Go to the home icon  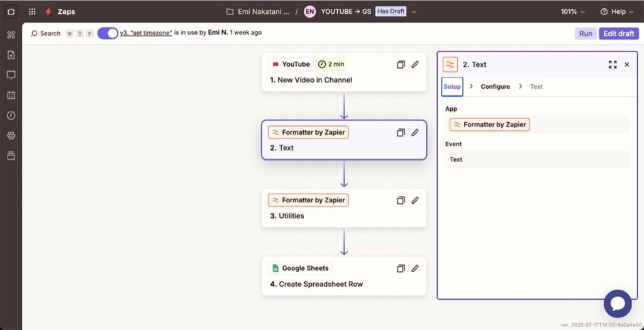coord(11,11)
